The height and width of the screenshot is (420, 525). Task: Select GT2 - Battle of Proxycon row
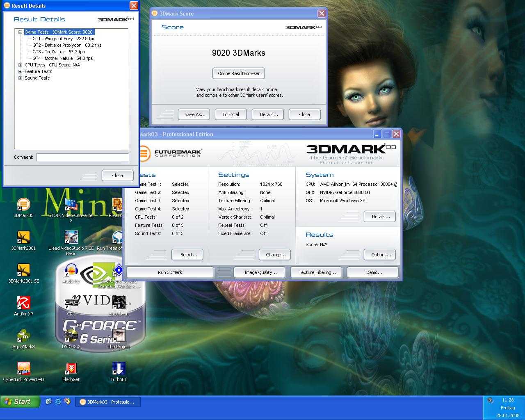click(x=67, y=45)
